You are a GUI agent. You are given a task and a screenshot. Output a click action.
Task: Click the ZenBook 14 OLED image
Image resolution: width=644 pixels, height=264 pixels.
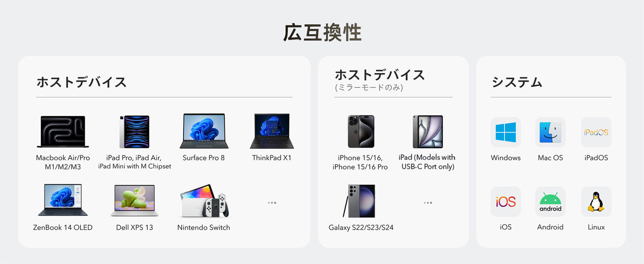click(63, 200)
